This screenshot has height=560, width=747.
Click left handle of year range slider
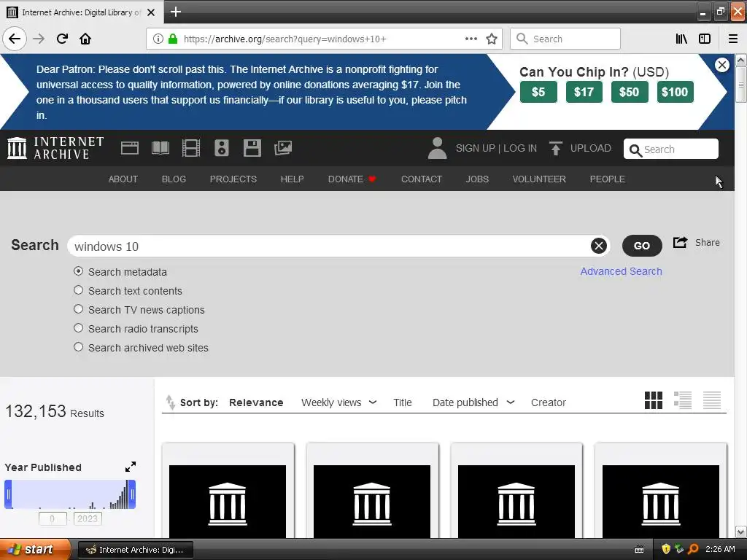[x=8, y=494]
